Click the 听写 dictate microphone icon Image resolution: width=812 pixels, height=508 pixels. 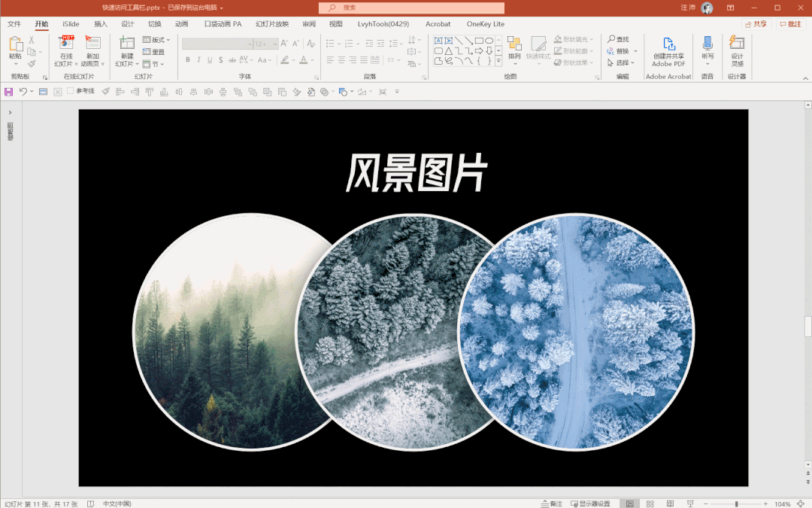tap(707, 44)
